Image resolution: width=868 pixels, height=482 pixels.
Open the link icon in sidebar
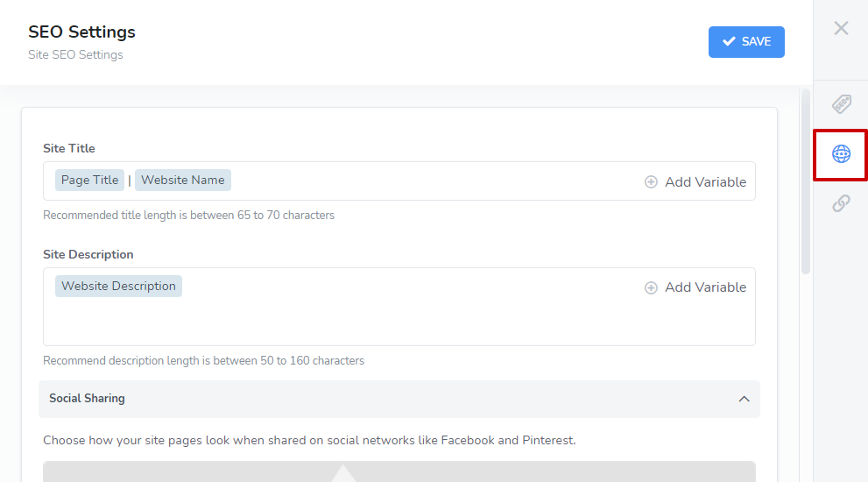coord(841,203)
